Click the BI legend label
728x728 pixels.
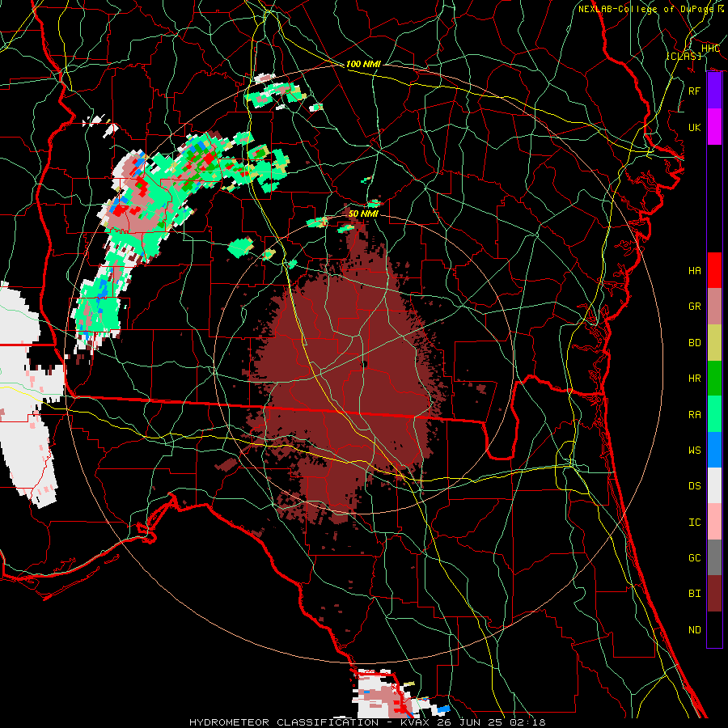coord(694,594)
